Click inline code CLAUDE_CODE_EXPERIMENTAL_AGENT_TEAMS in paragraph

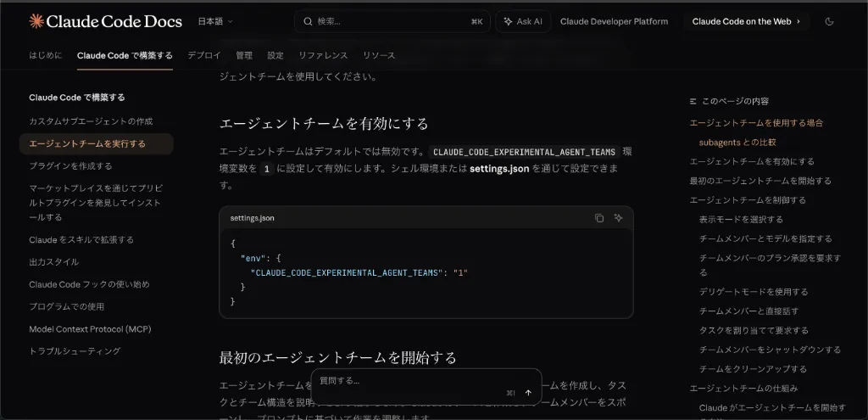[524, 152]
